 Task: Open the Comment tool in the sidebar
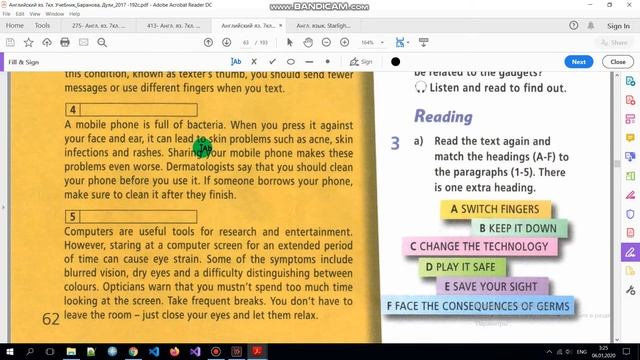click(x=630, y=138)
